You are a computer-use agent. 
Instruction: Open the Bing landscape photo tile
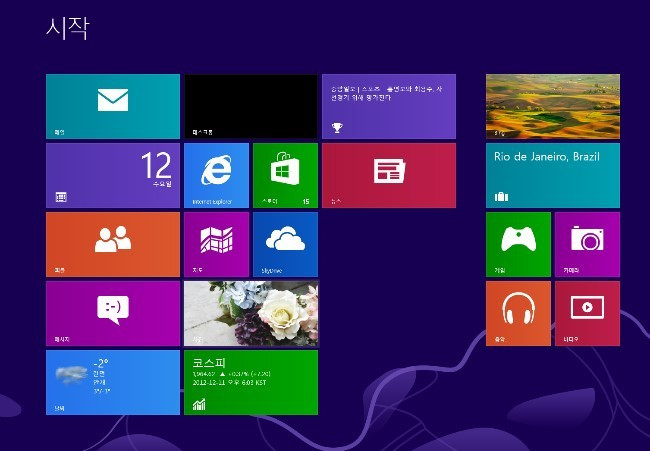click(x=553, y=107)
